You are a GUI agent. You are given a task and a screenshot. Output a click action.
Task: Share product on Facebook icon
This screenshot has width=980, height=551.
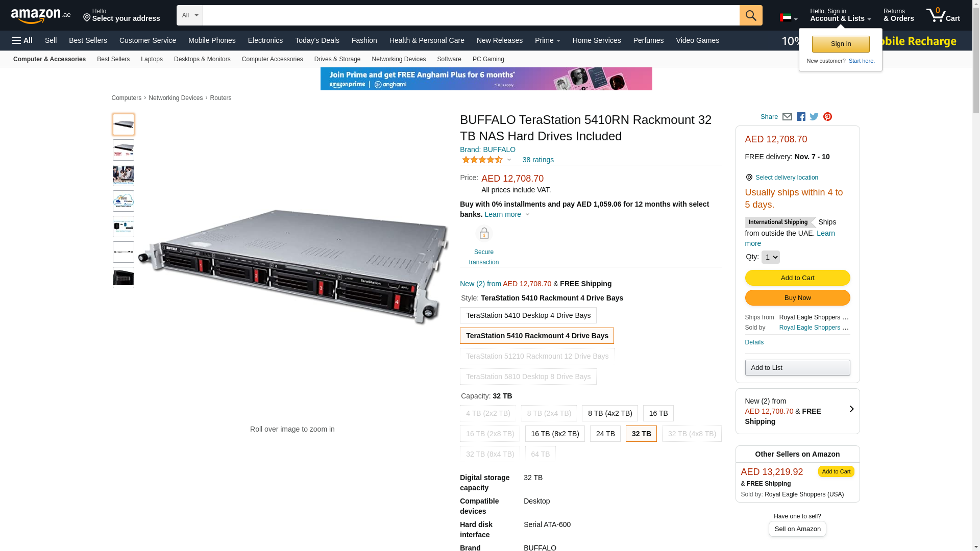(x=801, y=117)
